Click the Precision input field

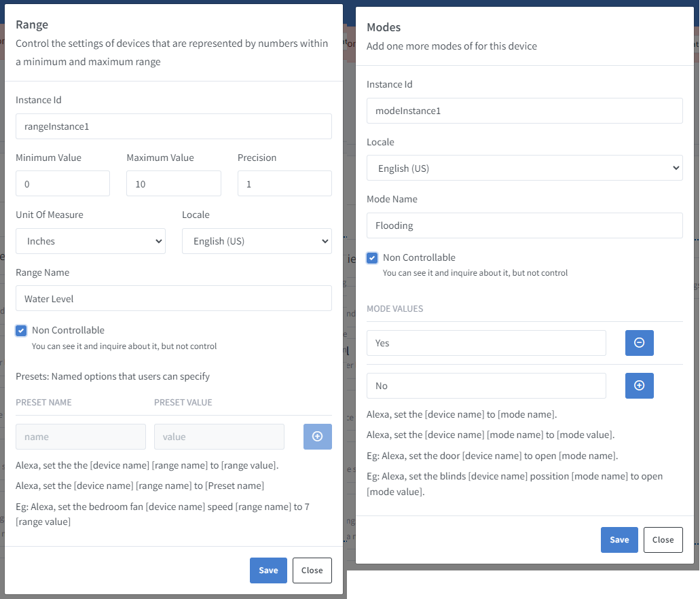click(284, 183)
